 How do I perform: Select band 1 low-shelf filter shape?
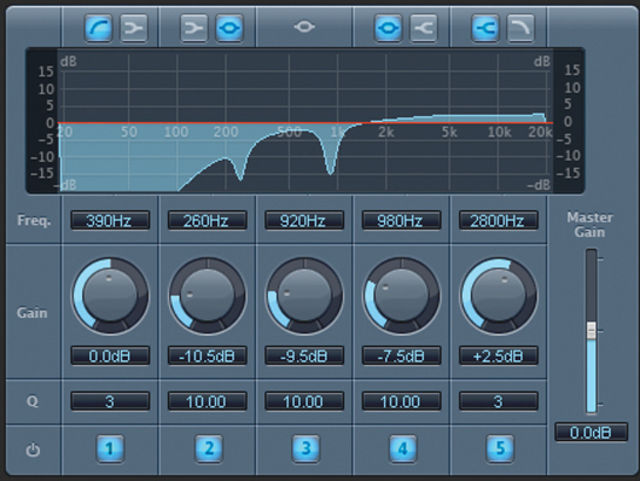click(134, 28)
